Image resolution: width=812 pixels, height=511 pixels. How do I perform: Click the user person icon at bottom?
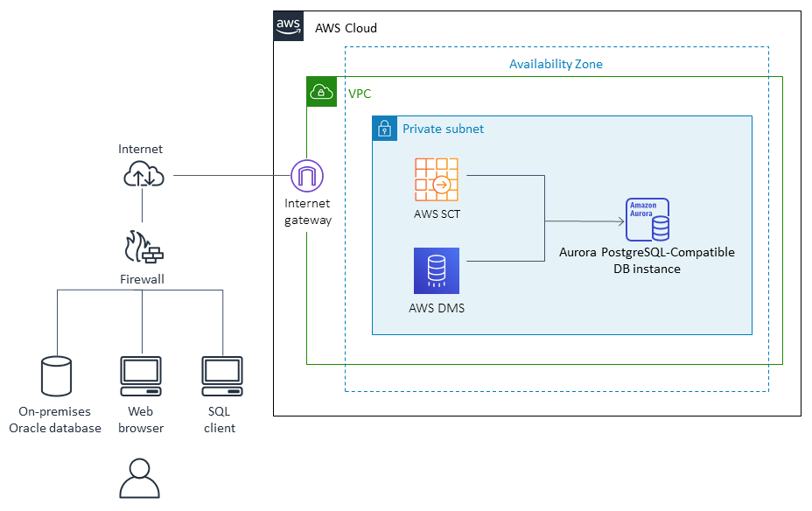(x=140, y=479)
